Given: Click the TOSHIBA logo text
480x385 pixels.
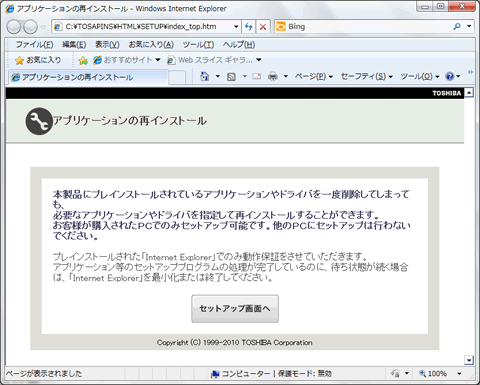Looking at the screenshot, I should [447, 93].
